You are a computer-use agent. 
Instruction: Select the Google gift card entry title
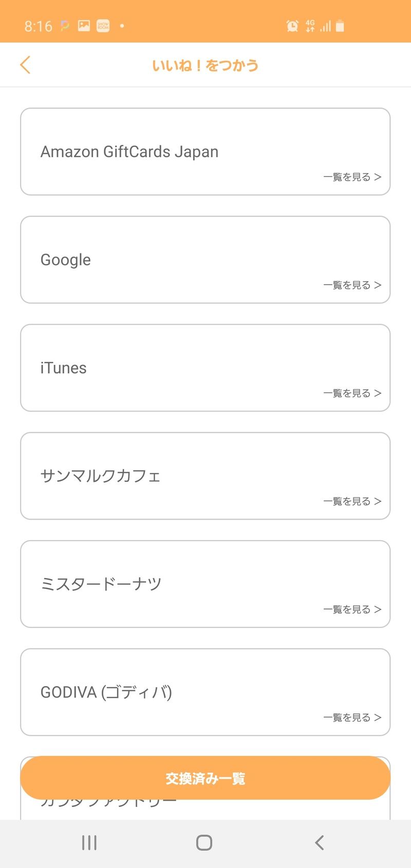coord(66,260)
